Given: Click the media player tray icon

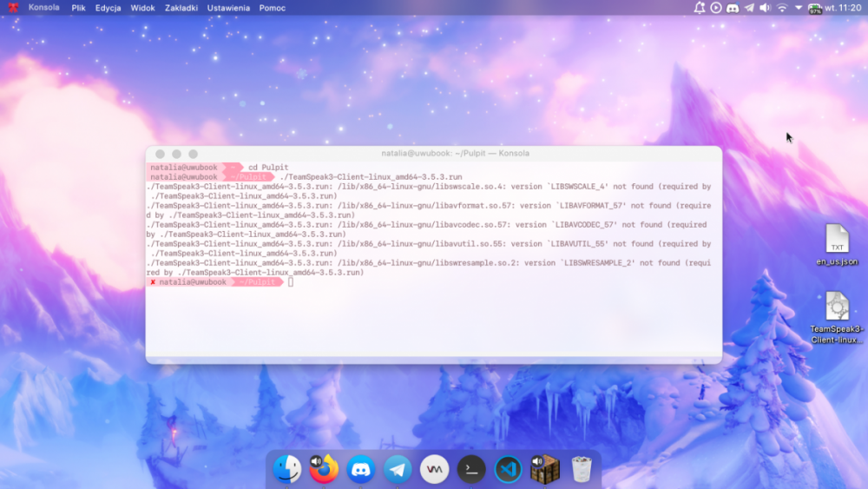Looking at the screenshot, I should coord(716,8).
